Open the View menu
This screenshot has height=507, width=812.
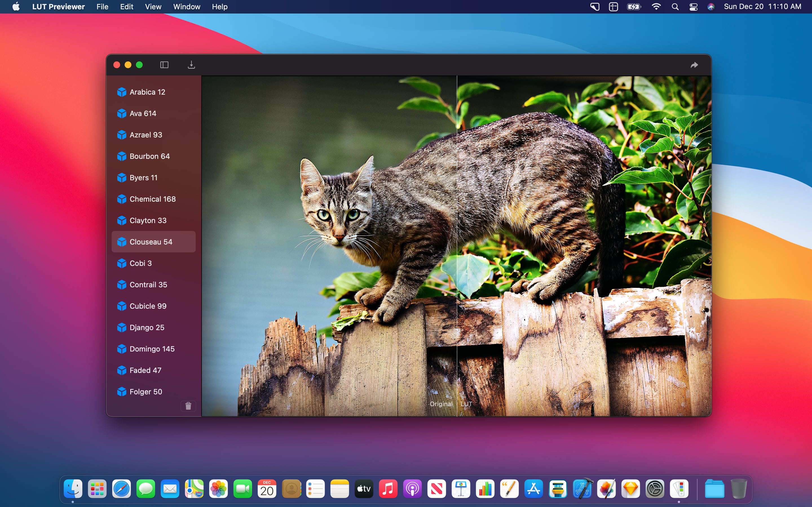point(153,7)
